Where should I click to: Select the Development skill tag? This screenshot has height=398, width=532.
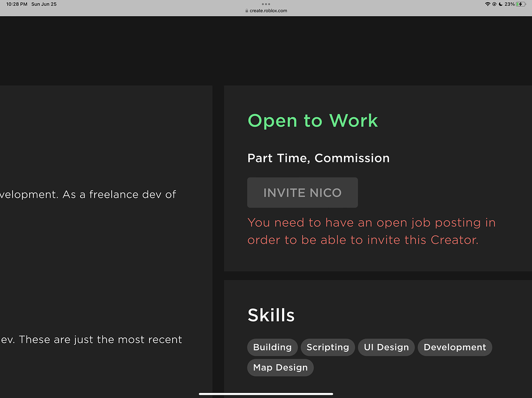coord(455,347)
